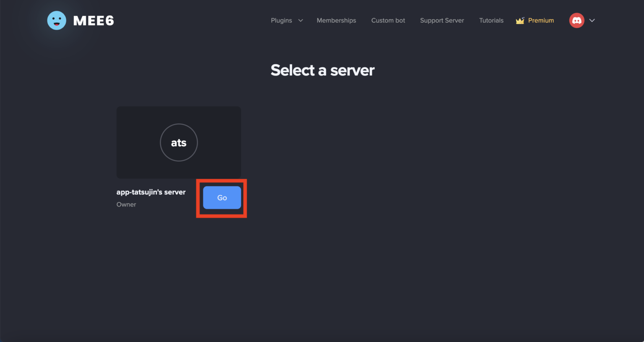Select Custom bot from the navigation
The image size is (644, 342).
coord(388,20)
